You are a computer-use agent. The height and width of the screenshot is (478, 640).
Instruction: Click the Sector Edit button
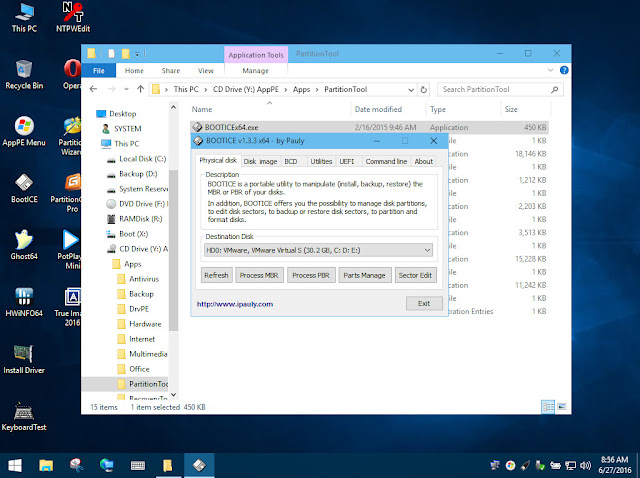[x=416, y=275]
